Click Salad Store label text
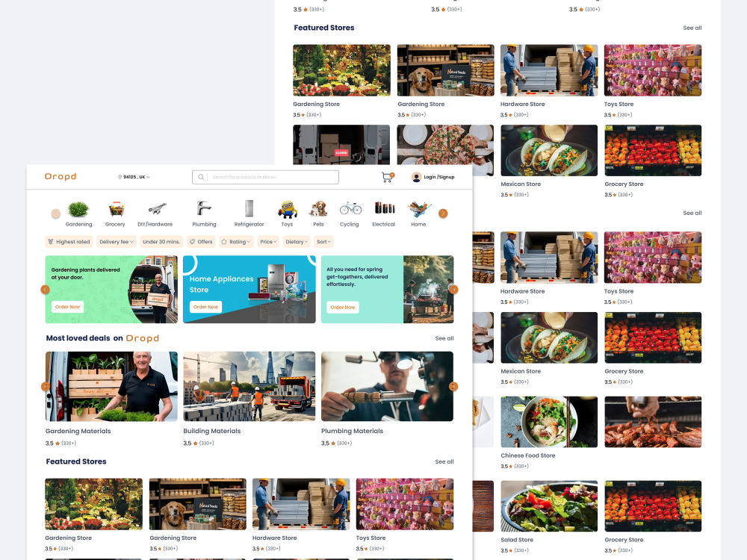This screenshot has width=747, height=560. (x=517, y=540)
